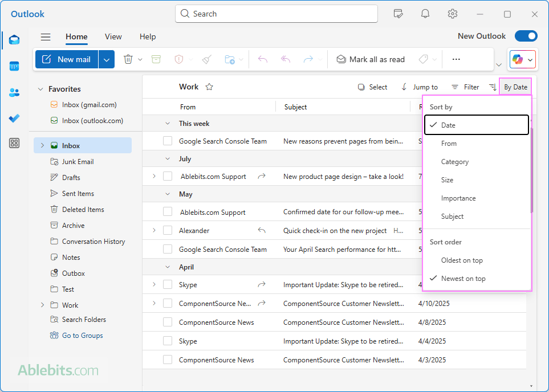Turn off the New Outlook toggle
The width and height of the screenshot is (549, 392).
tap(526, 36)
